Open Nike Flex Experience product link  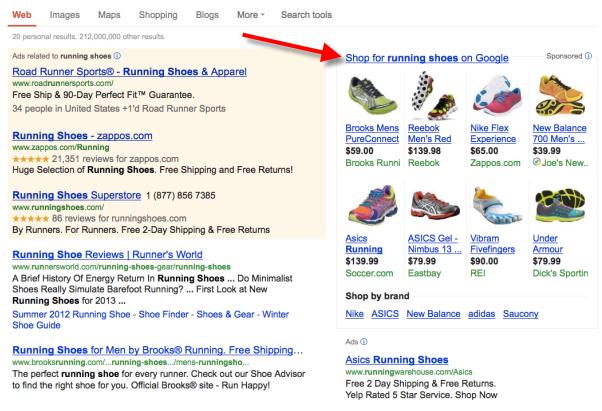pyautogui.click(x=493, y=133)
